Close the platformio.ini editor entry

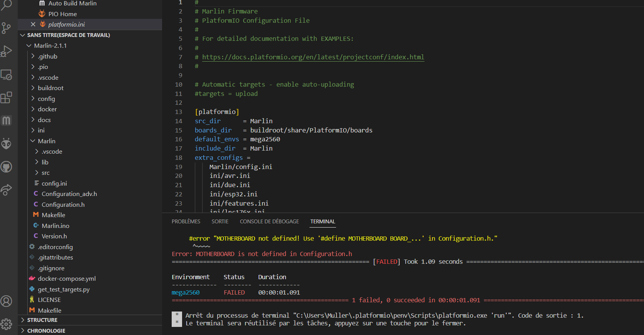click(33, 24)
